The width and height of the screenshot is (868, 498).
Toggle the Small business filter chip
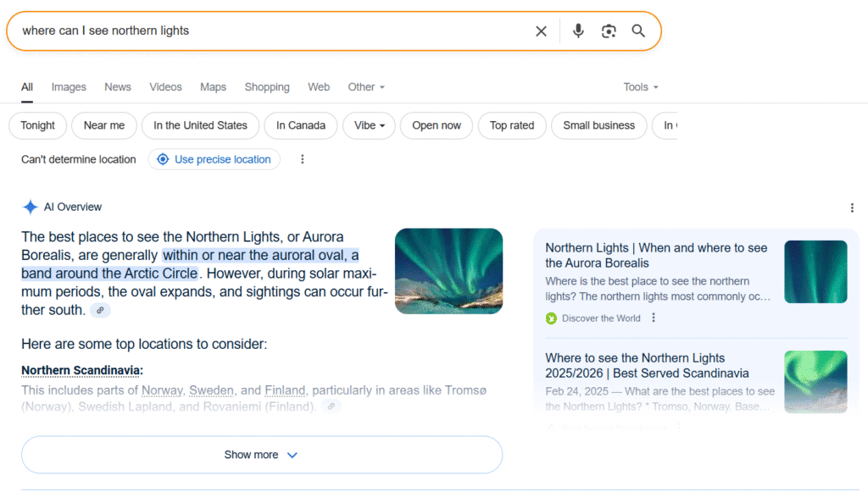coord(599,125)
